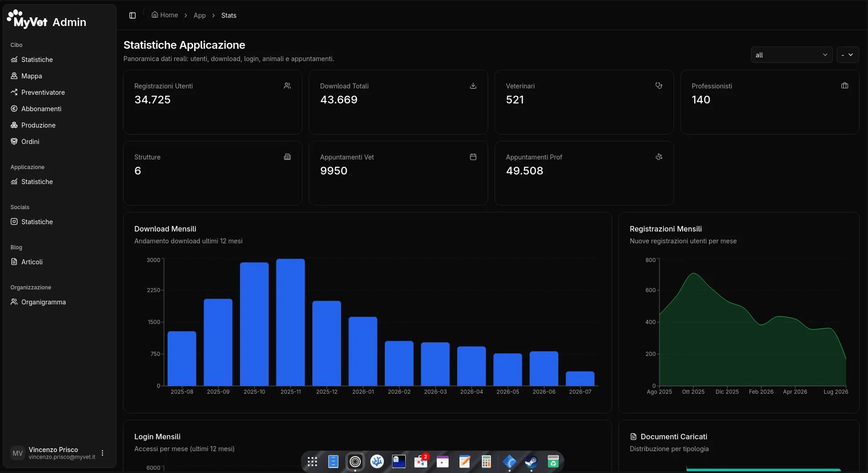
Task: Open the Organigramma sidebar item
Action: tap(59, 302)
